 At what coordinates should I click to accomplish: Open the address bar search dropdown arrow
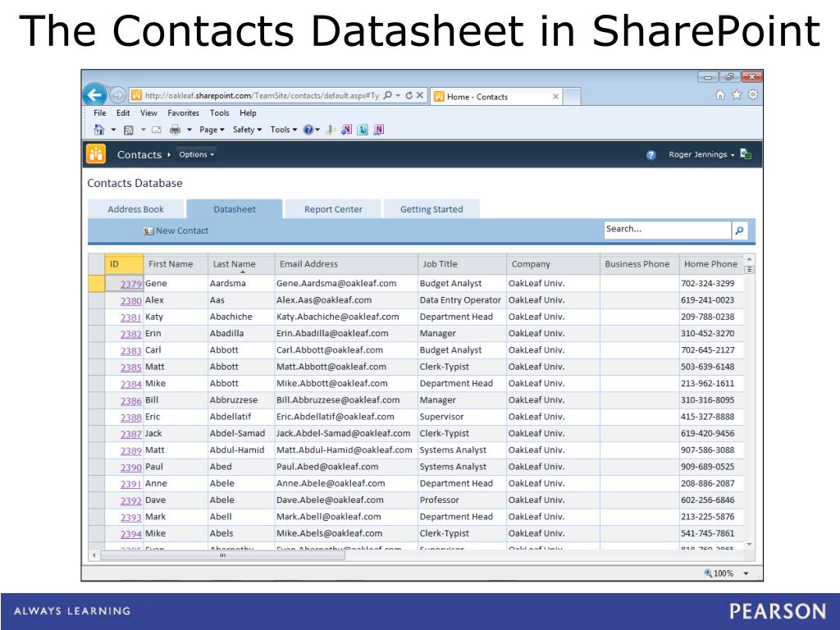pos(398,95)
